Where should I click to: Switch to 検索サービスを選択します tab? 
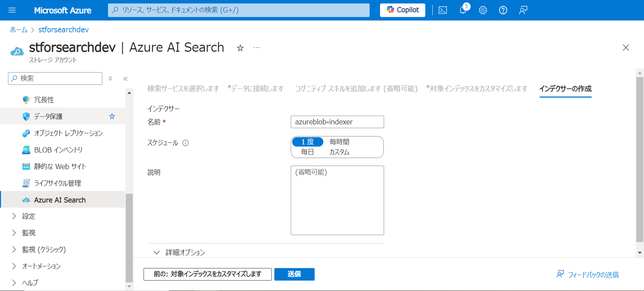[183, 89]
